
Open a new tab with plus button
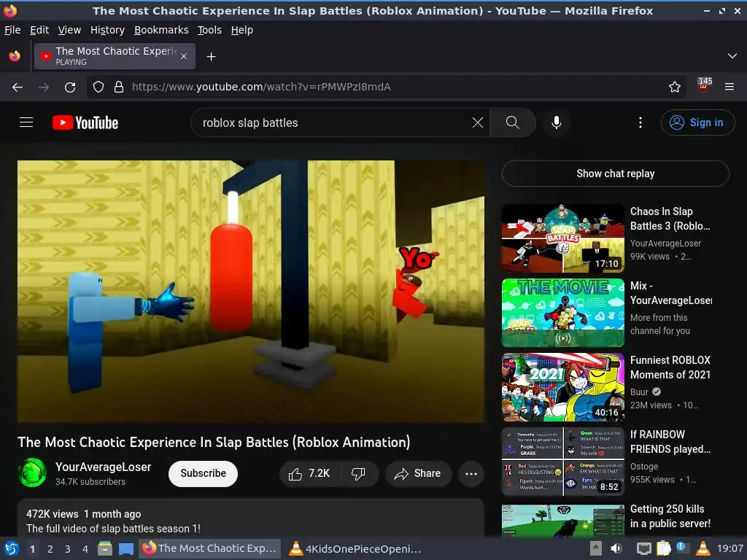click(211, 57)
